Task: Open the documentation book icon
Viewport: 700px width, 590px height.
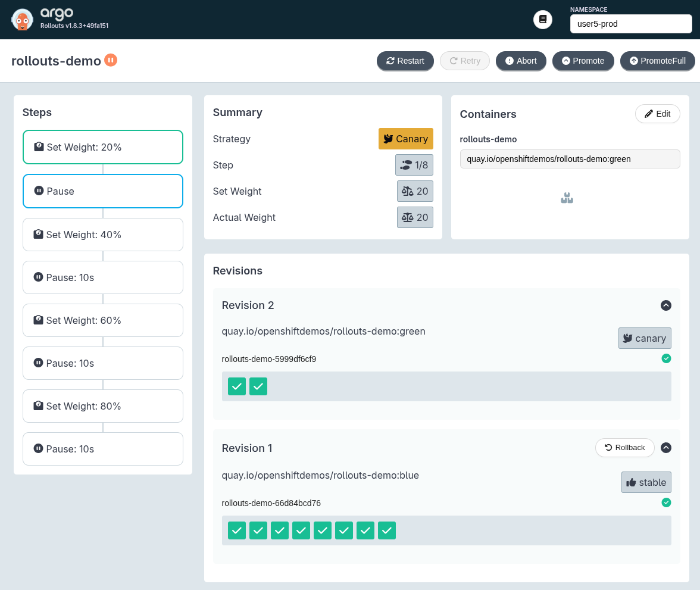Action: tap(542, 20)
